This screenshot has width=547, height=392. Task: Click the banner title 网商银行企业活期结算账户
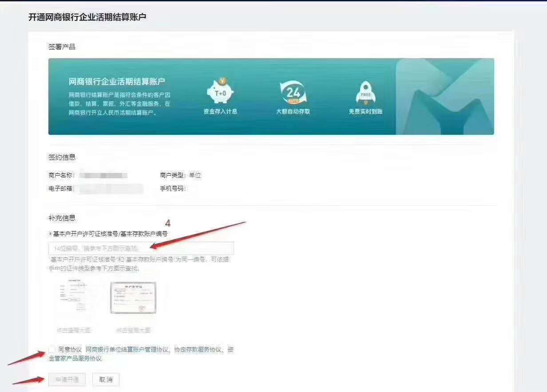(117, 82)
